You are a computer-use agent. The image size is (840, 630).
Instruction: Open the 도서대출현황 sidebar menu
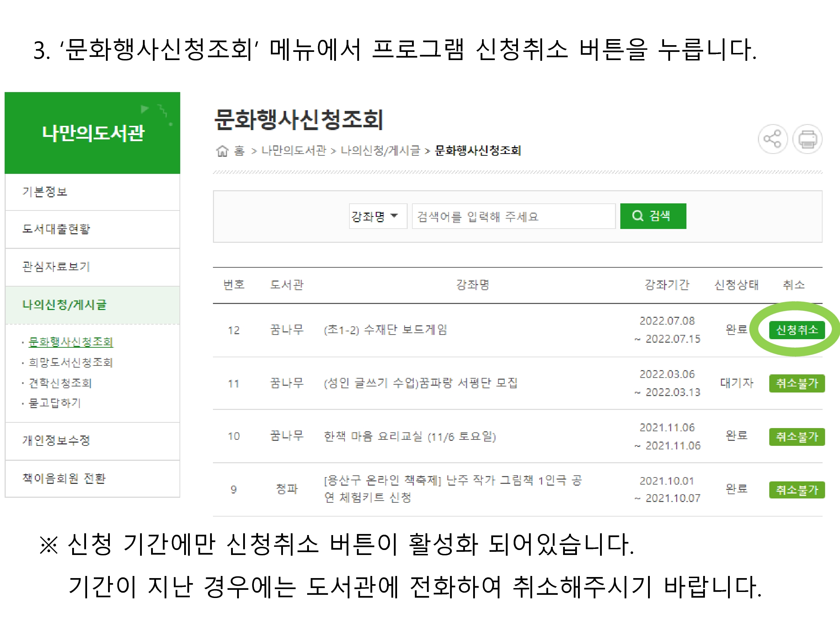click(x=56, y=229)
